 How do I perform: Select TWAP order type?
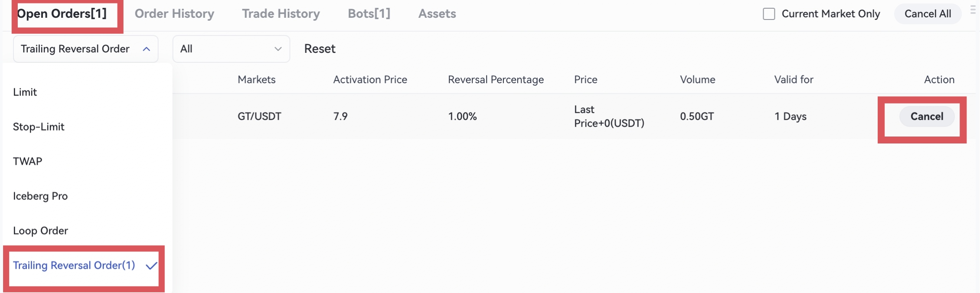(28, 162)
